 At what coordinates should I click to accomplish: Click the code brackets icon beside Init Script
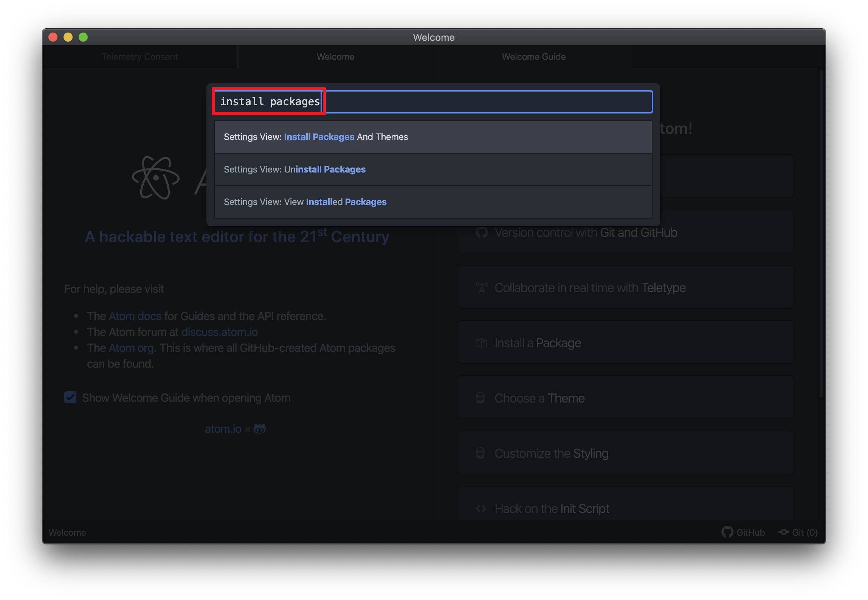481,508
